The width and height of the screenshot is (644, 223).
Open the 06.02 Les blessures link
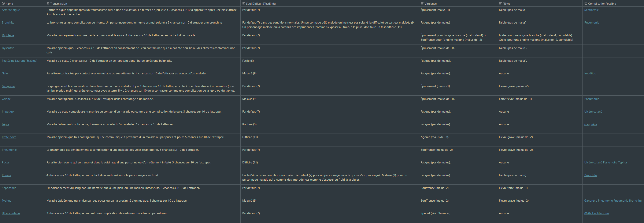(596, 213)
